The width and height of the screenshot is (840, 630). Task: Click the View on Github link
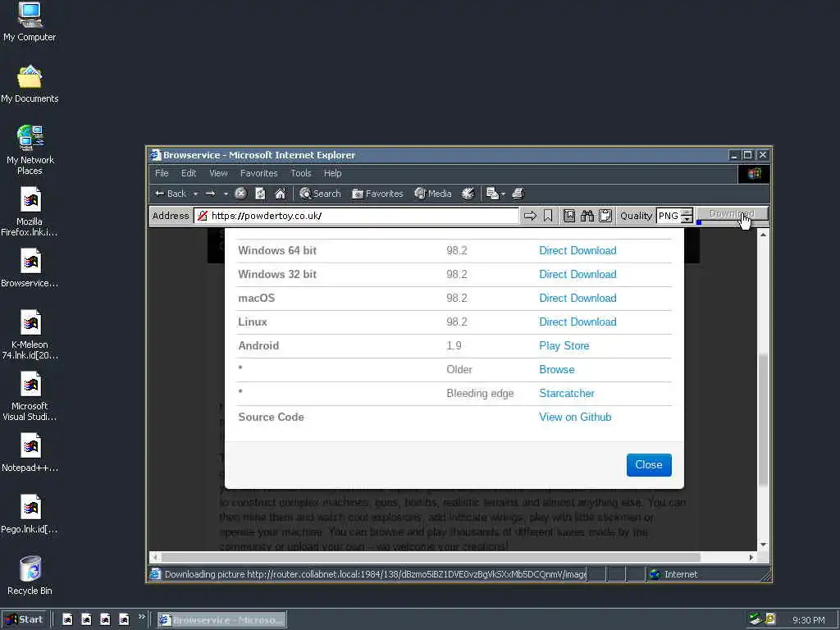tap(575, 417)
